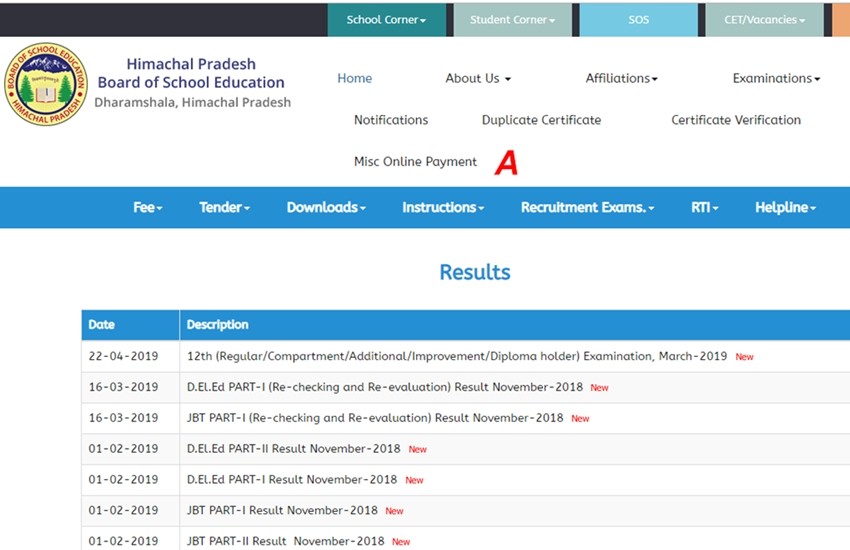Open the Duplicate Certificate page
850x550 pixels.
coord(541,120)
